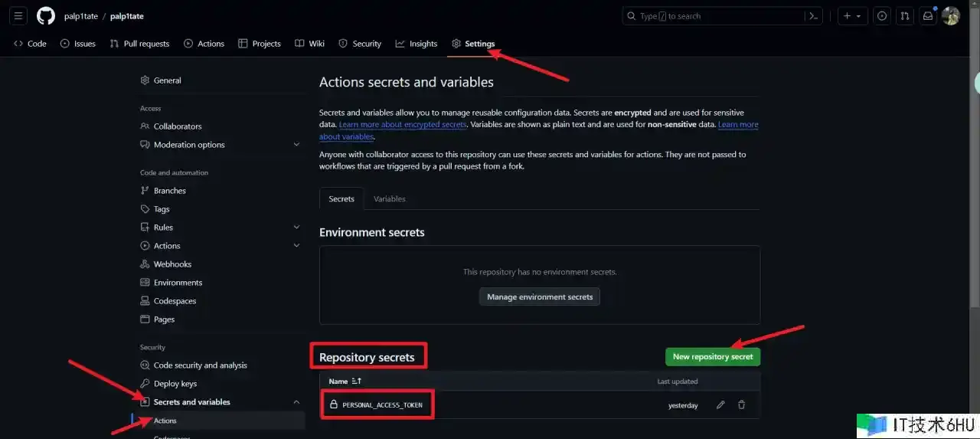Open the Insights repository tab

coord(416,44)
